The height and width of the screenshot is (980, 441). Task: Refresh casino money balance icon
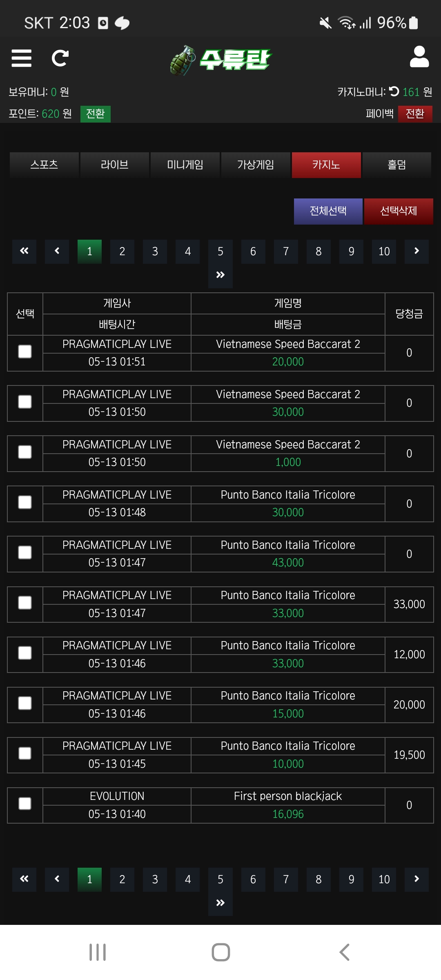tap(394, 91)
